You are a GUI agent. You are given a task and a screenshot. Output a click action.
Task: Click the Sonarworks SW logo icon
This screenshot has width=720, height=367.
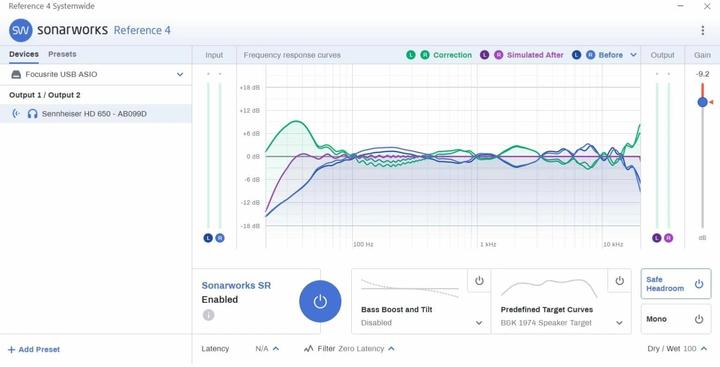[21, 30]
